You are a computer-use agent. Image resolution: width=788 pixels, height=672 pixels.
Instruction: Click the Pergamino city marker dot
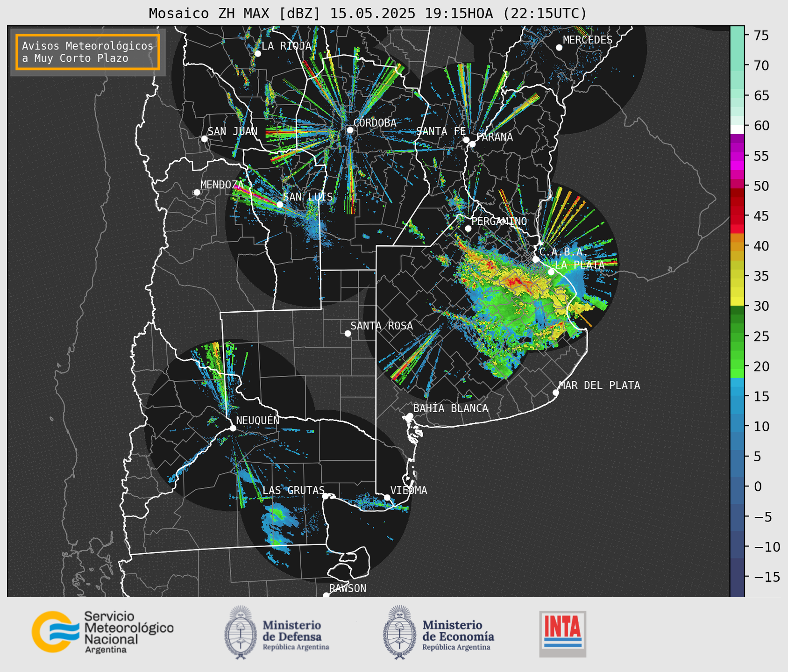[468, 229]
